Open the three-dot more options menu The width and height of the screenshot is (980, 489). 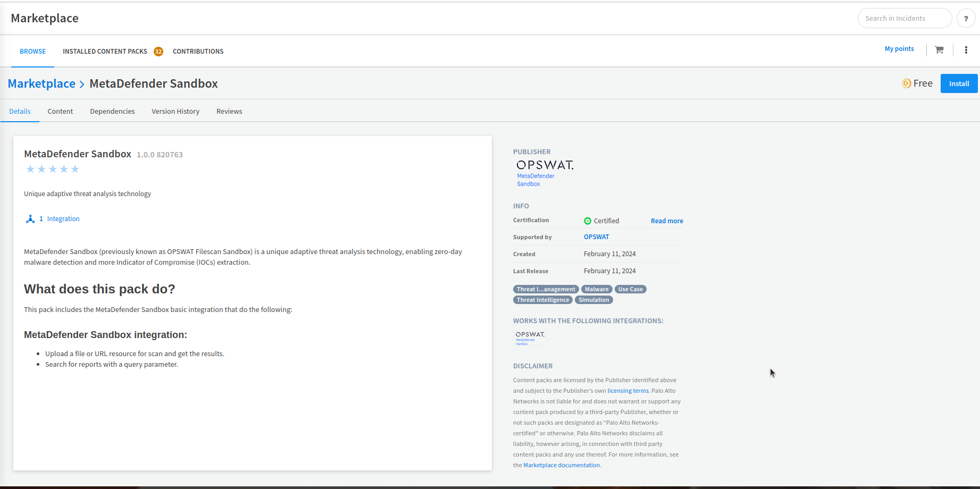[x=966, y=50]
